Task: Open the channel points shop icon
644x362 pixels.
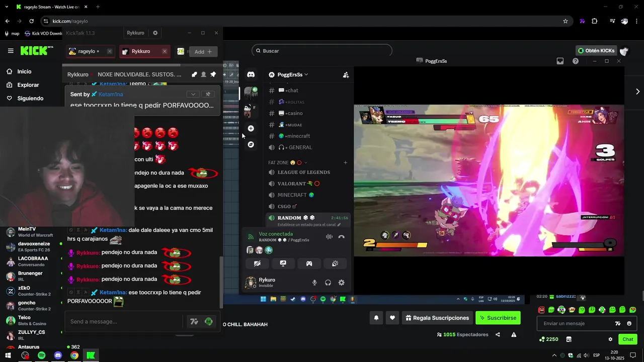Action: [x=569, y=339]
